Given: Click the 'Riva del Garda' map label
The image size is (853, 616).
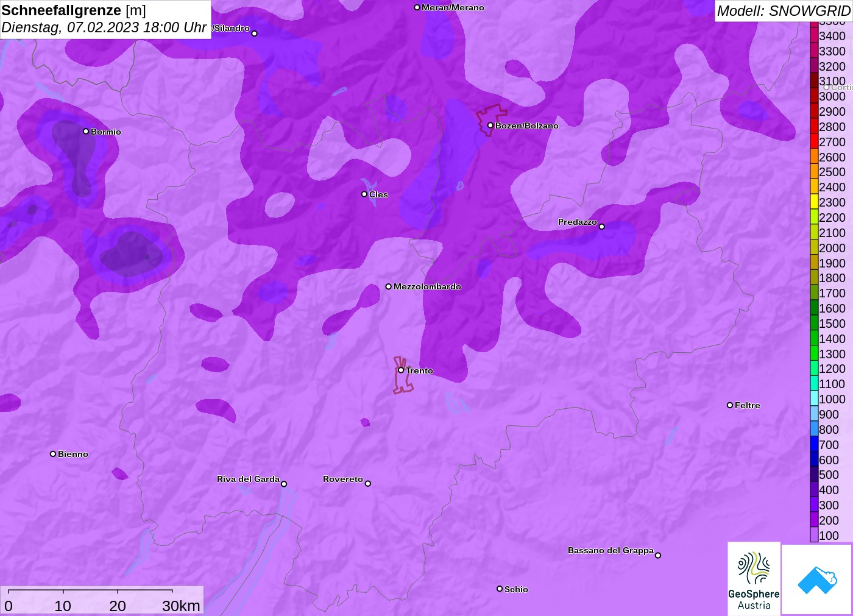Looking at the screenshot, I should tap(248, 479).
